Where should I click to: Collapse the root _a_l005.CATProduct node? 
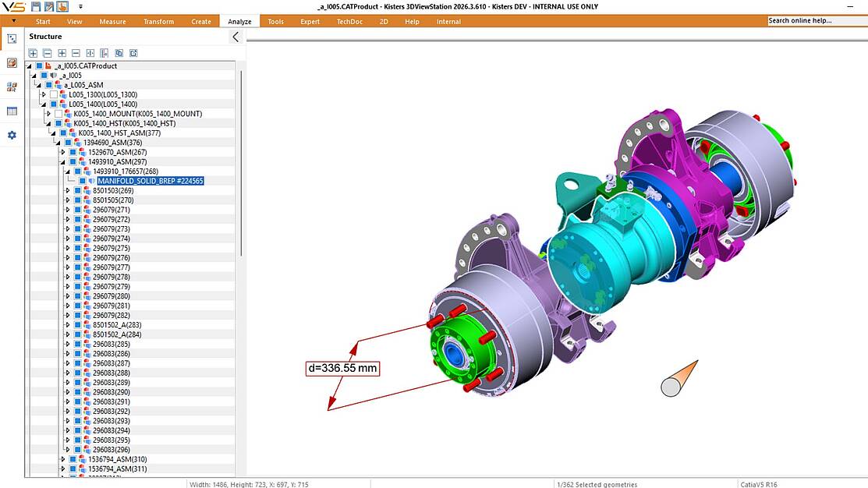(x=30, y=65)
